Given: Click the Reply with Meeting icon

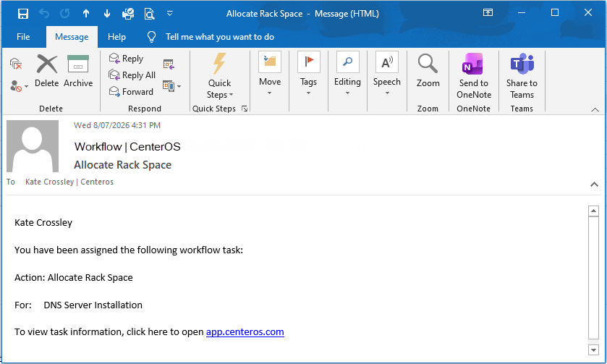Looking at the screenshot, I should [169, 64].
